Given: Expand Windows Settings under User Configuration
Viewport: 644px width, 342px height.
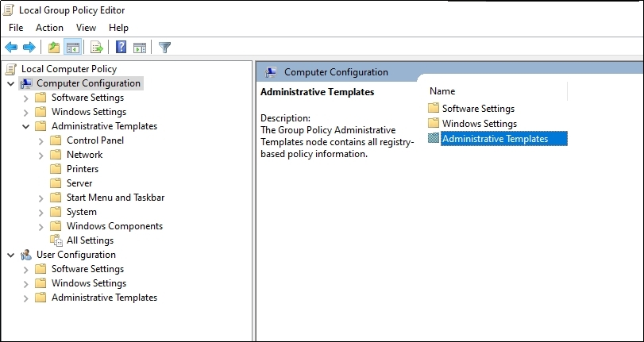Looking at the screenshot, I should (26, 284).
